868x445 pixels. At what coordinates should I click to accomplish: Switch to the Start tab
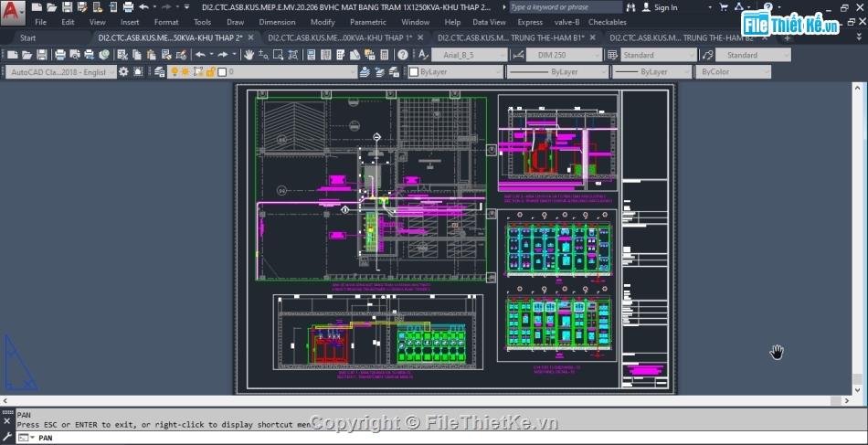[27, 37]
